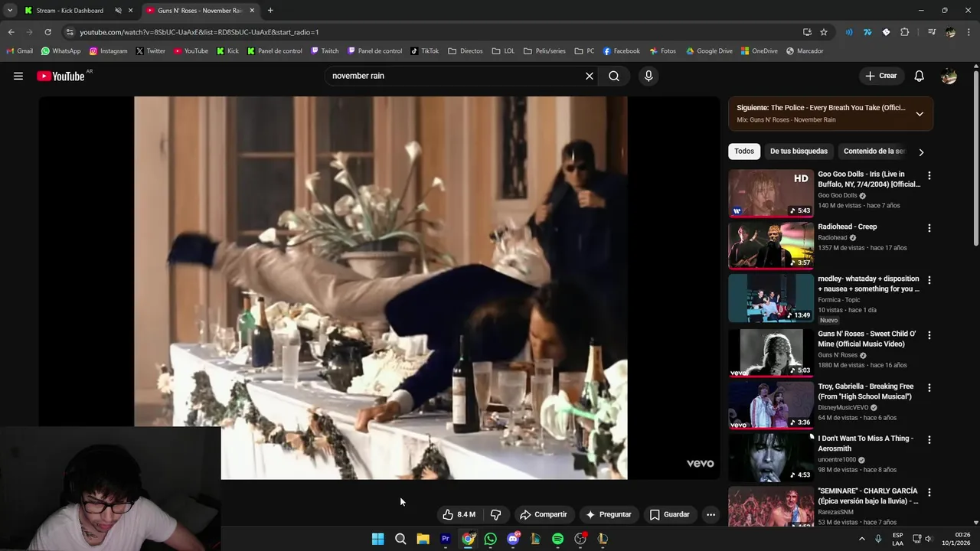
Task: Dislike the November Rain video
Action: coord(495,514)
